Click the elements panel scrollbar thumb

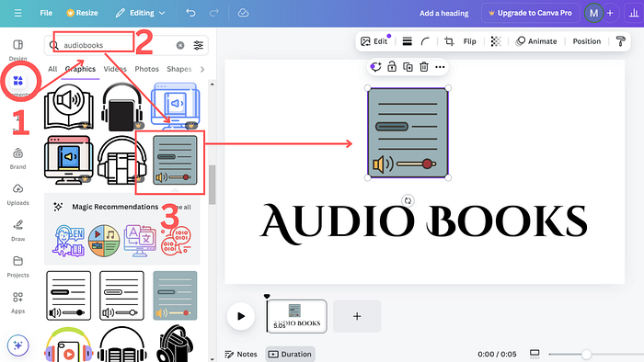coord(212,185)
